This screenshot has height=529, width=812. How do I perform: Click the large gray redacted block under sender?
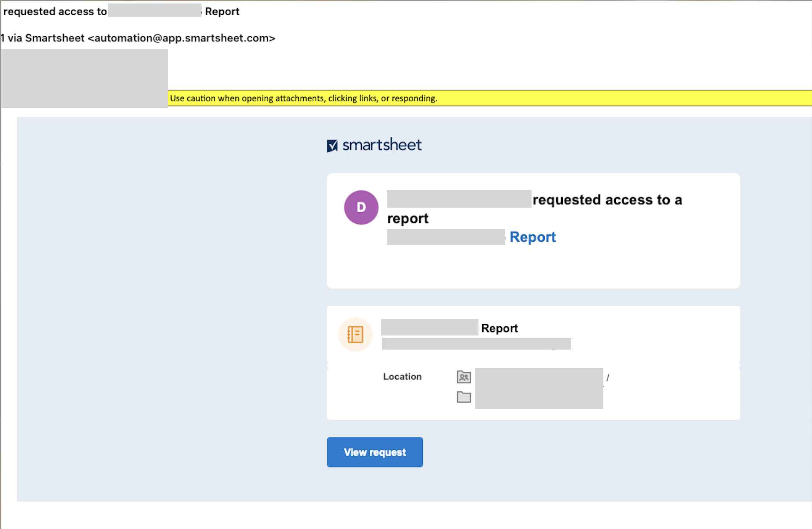[84, 78]
